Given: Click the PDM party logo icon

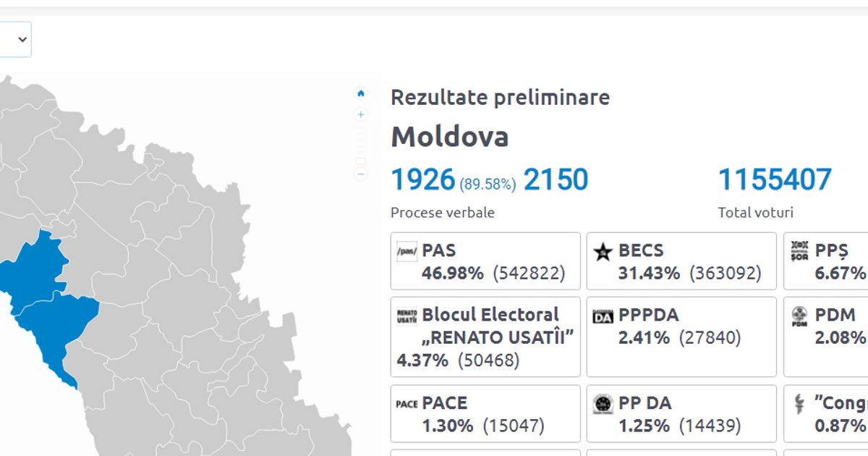Looking at the screenshot, I should pyautogui.click(x=799, y=316).
